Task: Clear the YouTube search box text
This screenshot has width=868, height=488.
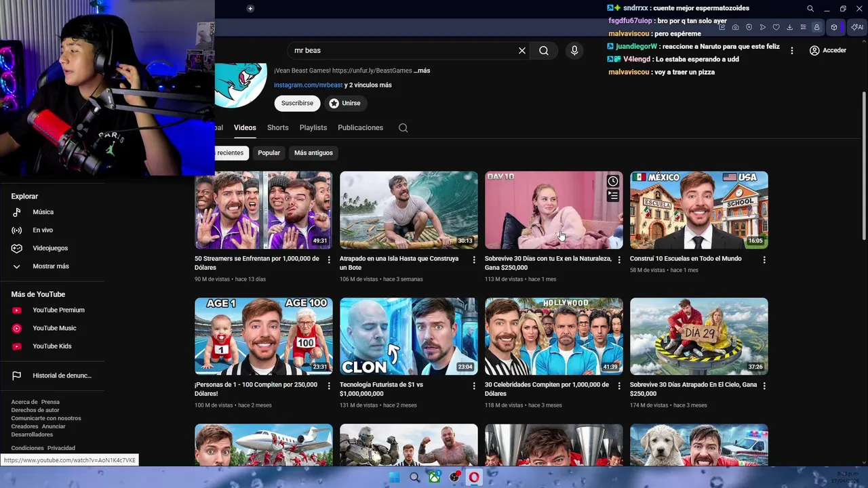Action: point(522,50)
